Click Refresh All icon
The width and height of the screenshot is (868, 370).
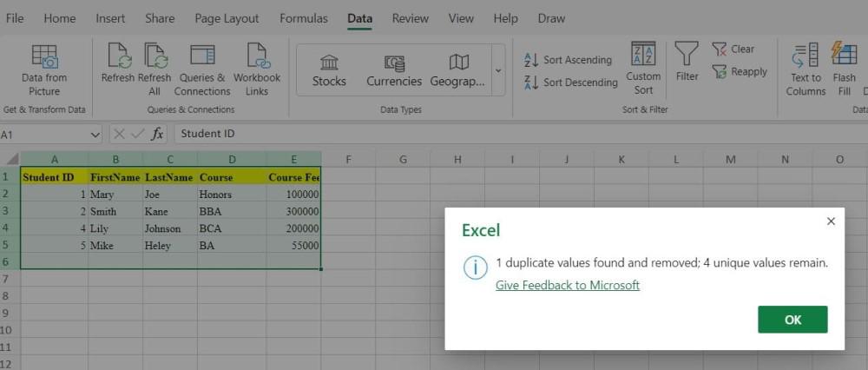(x=155, y=56)
